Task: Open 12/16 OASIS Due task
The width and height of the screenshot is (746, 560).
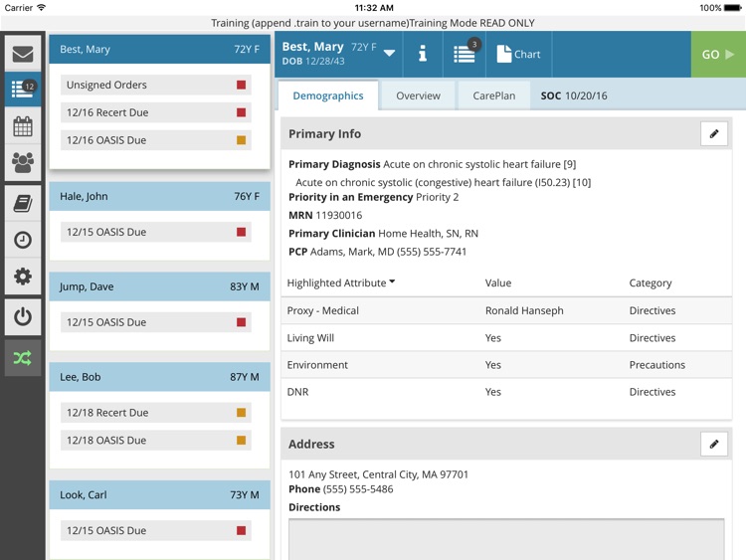Action: click(x=156, y=140)
